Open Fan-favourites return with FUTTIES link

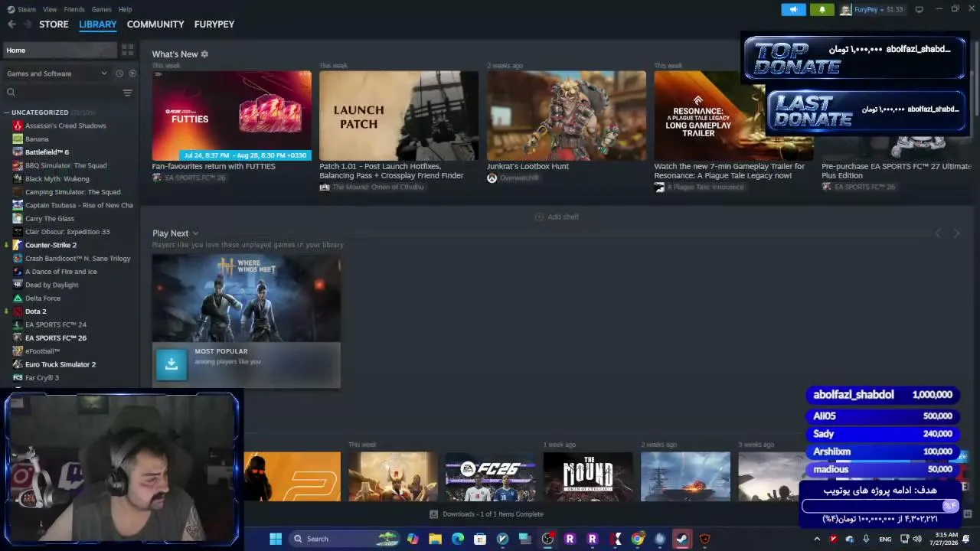point(214,166)
